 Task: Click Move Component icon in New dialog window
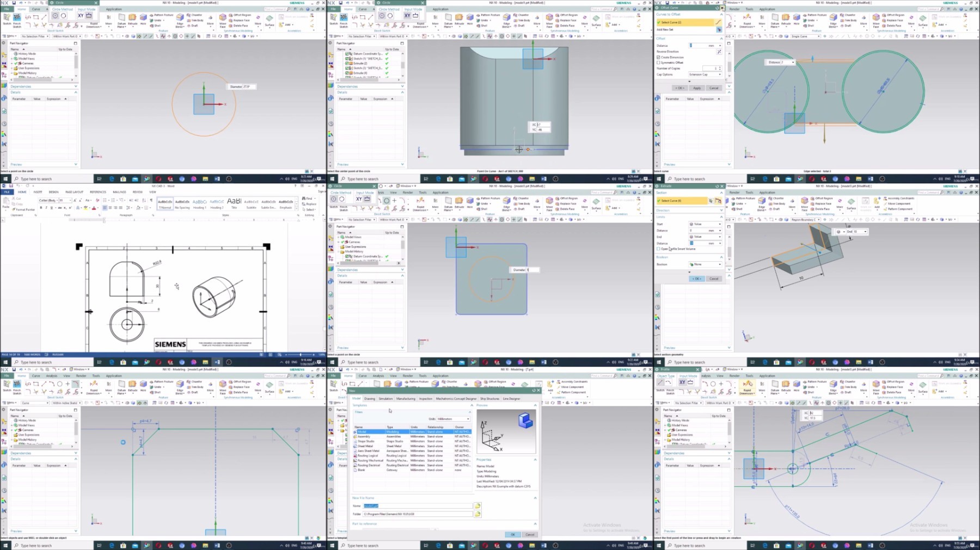point(559,387)
